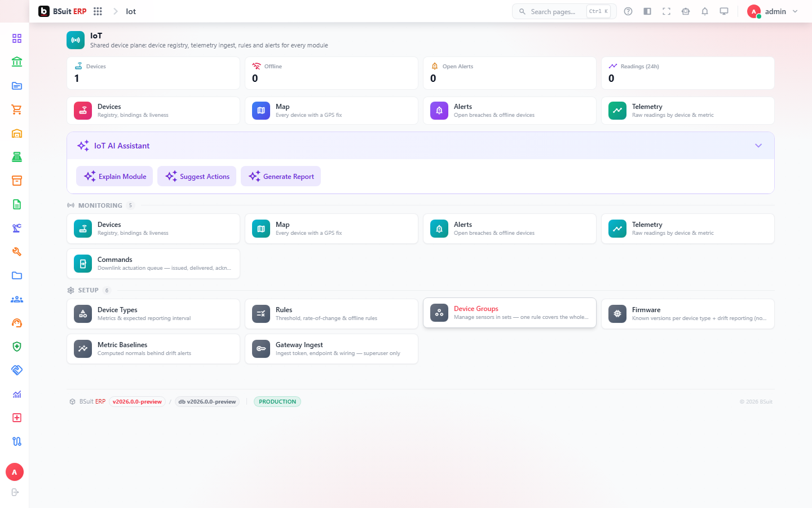Click the monitor display icon in header
The height and width of the screenshot is (508, 812).
724,11
